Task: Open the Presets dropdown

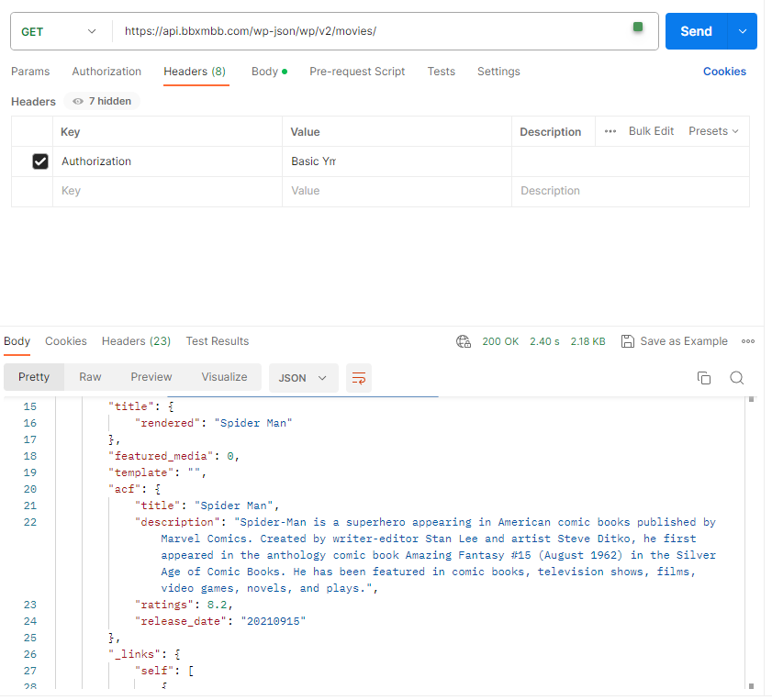Action: coord(713,131)
